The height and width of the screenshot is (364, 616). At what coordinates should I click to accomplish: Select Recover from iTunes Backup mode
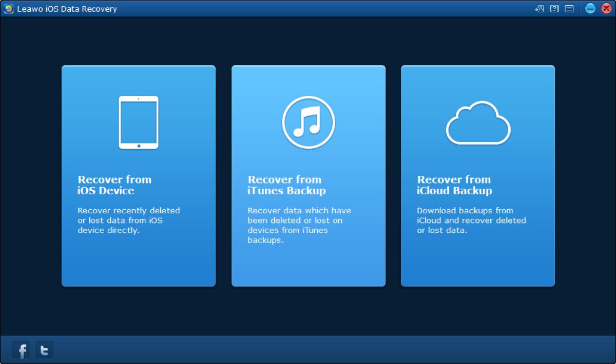click(308, 175)
